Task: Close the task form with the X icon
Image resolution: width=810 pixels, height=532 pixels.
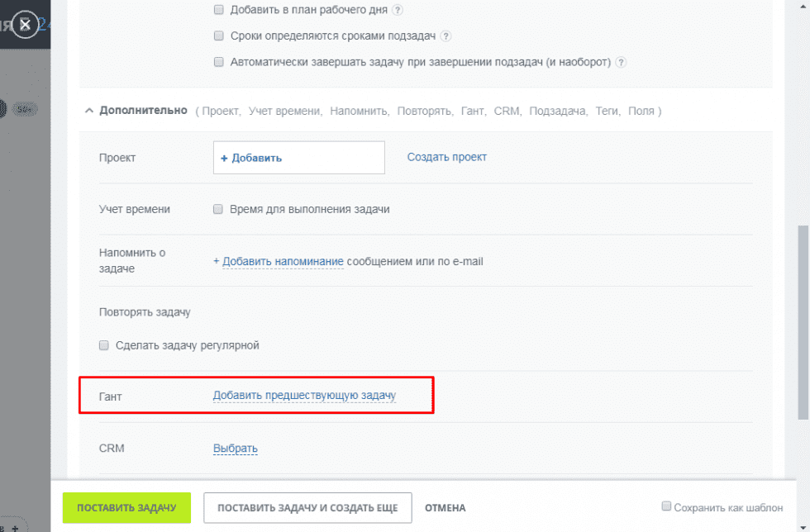Action: point(26,25)
